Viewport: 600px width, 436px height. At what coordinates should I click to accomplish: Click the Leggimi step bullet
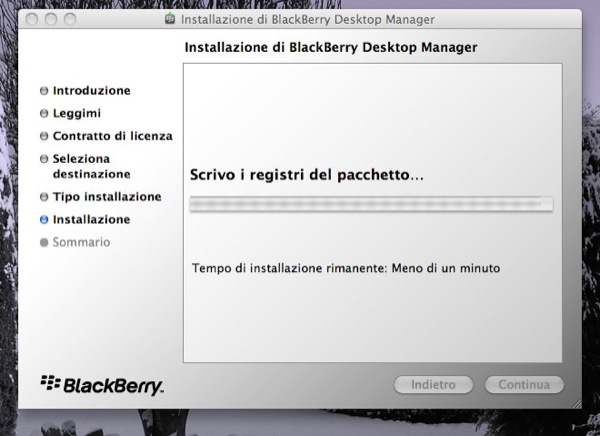[44, 113]
